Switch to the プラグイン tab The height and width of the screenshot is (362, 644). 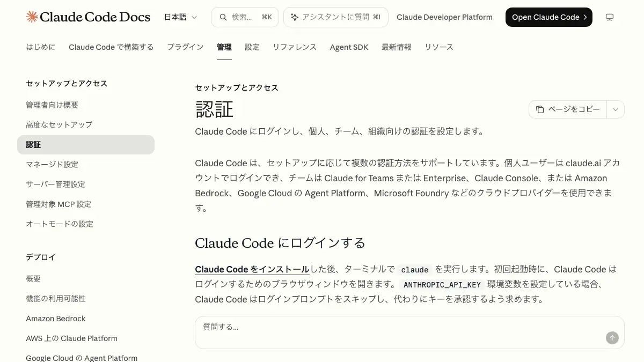tap(185, 47)
